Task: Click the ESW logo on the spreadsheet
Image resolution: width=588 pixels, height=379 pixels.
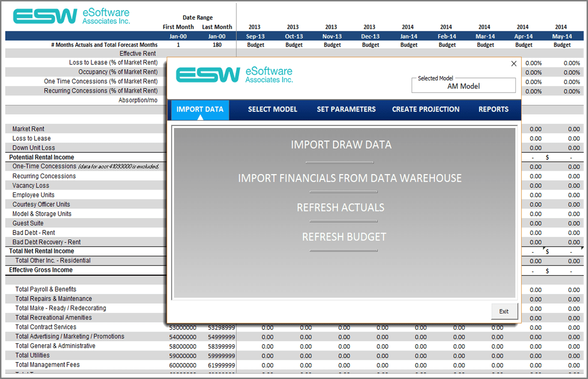Action: (x=71, y=16)
